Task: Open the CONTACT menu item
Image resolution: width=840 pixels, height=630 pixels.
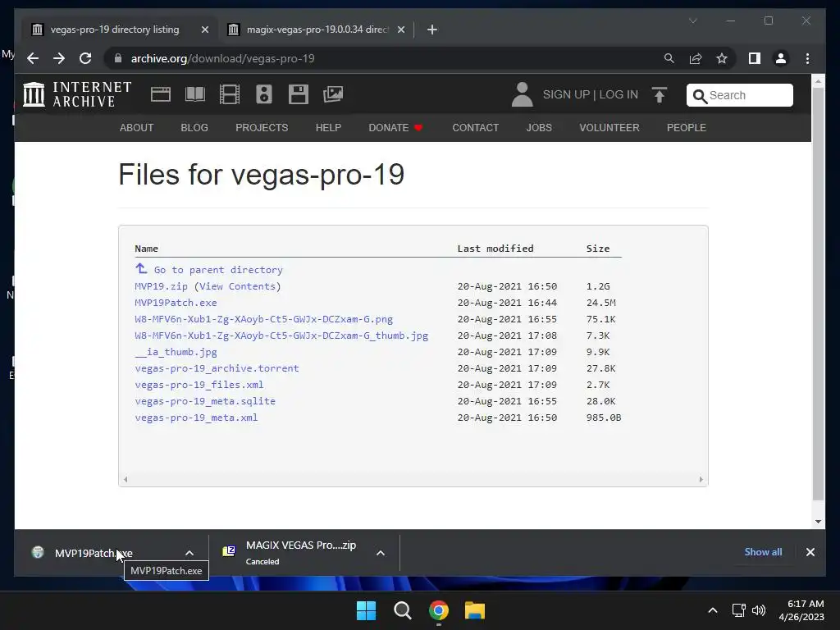Action: [476, 127]
